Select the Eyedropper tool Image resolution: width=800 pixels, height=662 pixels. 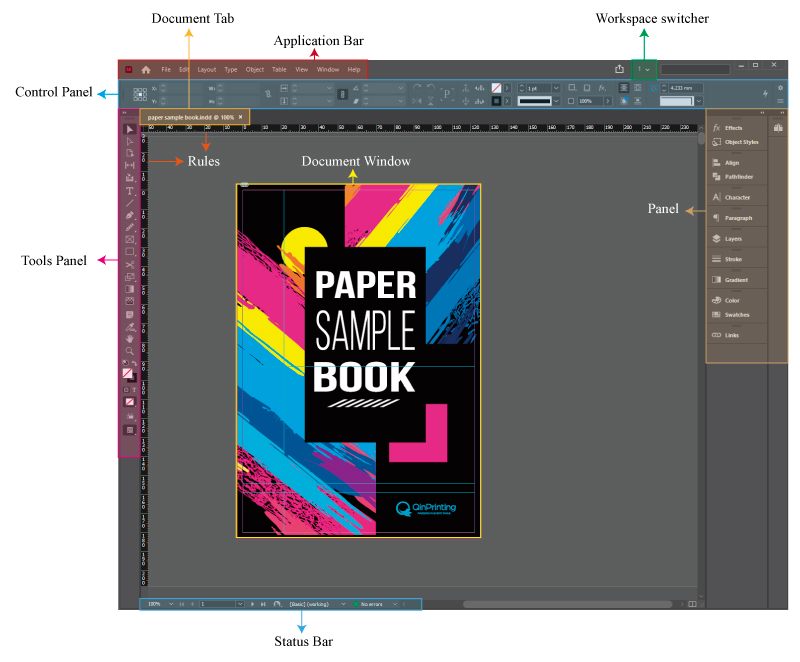(130, 327)
